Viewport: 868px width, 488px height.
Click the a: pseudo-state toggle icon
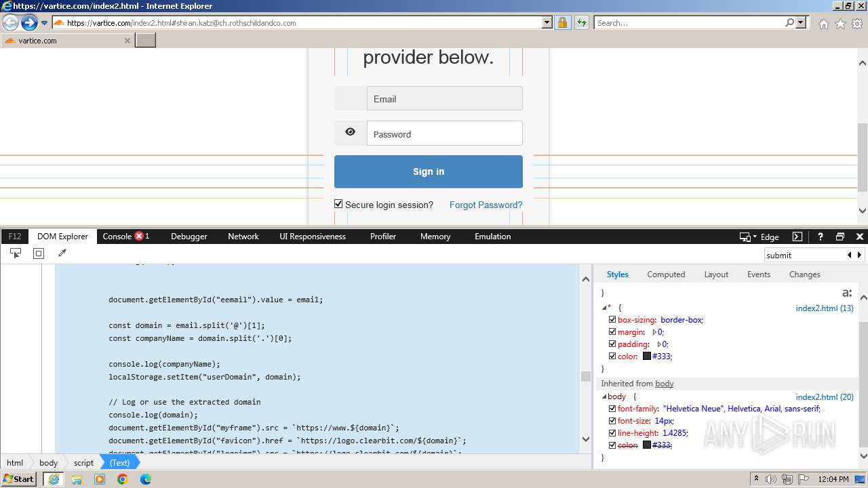coord(847,293)
